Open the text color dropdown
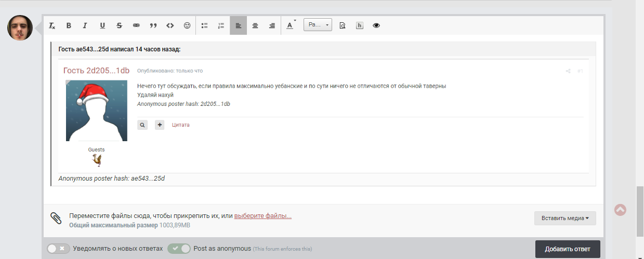This screenshot has width=644, height=259. click(x=291, y=25)
